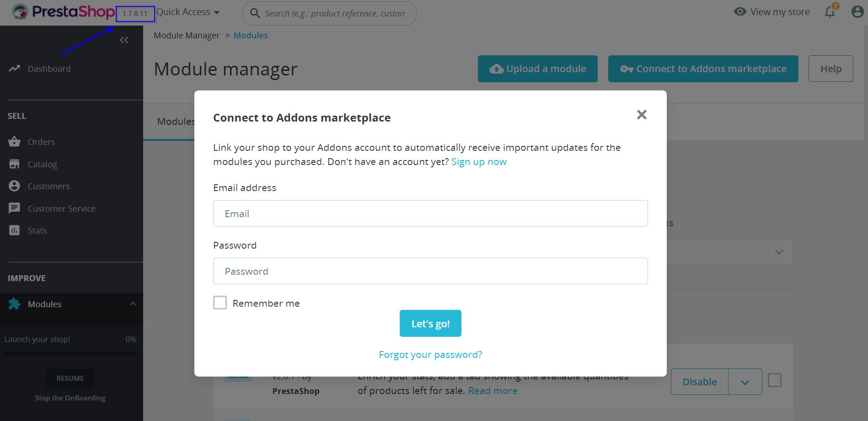Open the notifications bell icon
Image resolution: width=868 pixels, height=421 pixels.
pyautogui.click(x=830, y=12)
